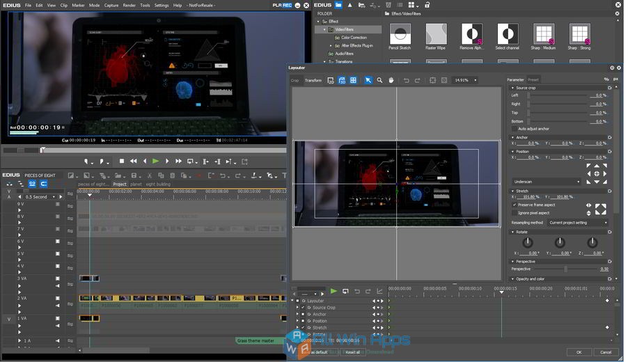
Task: Click the Layouter toolbar undo arrow
Action: 406,80
